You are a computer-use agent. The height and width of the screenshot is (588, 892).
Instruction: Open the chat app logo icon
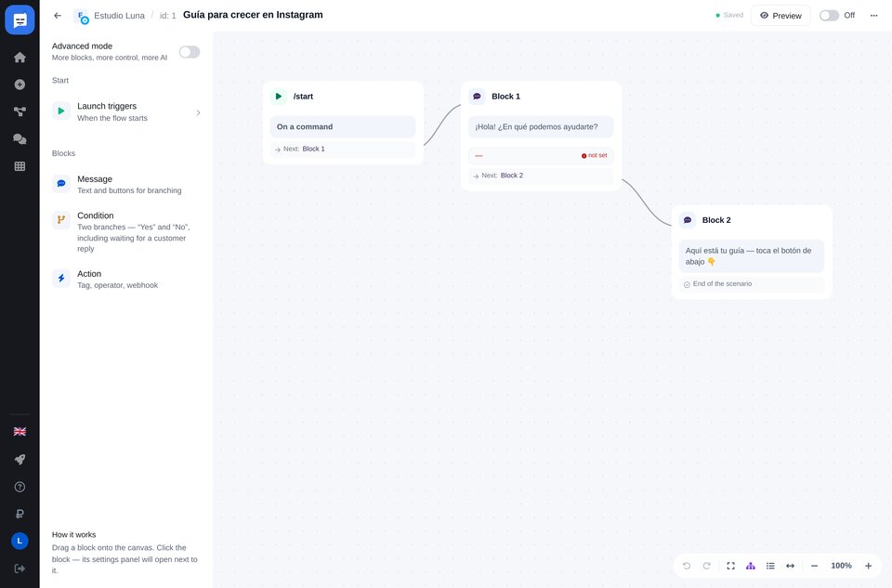tap(20, 20)
